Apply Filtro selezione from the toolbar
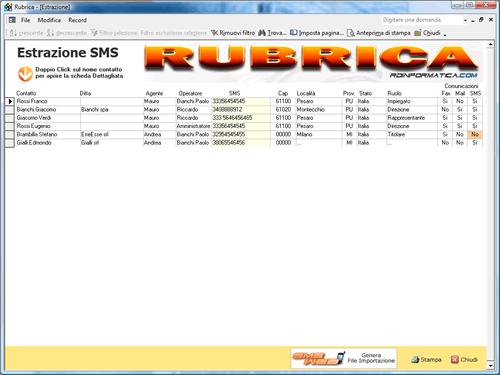 (x=114, y=33)
